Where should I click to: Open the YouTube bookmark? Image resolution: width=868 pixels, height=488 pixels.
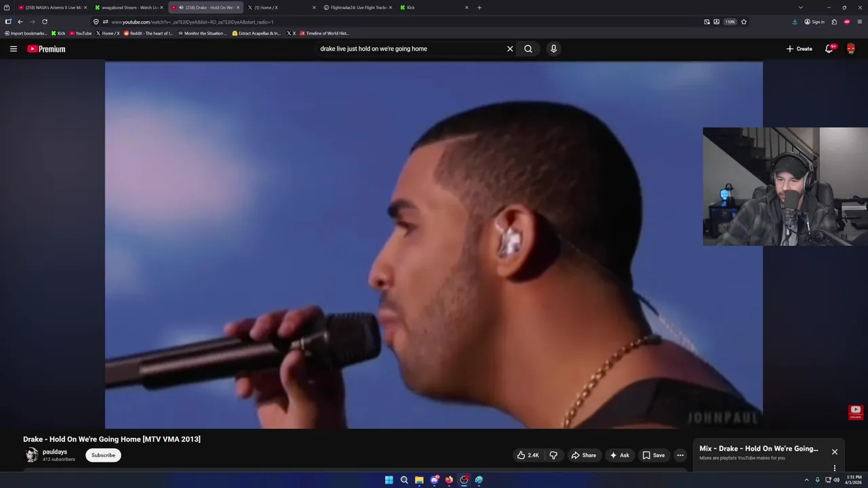tap(81, 33)
